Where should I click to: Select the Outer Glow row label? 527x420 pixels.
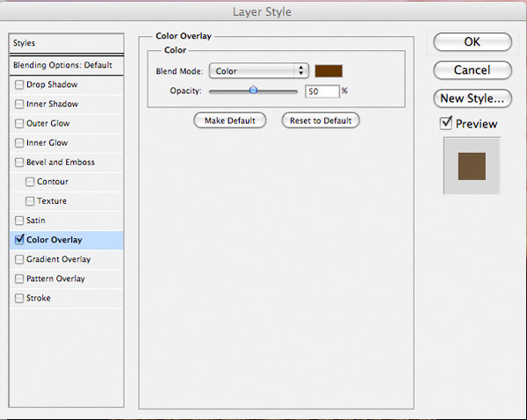coord(48,123)
